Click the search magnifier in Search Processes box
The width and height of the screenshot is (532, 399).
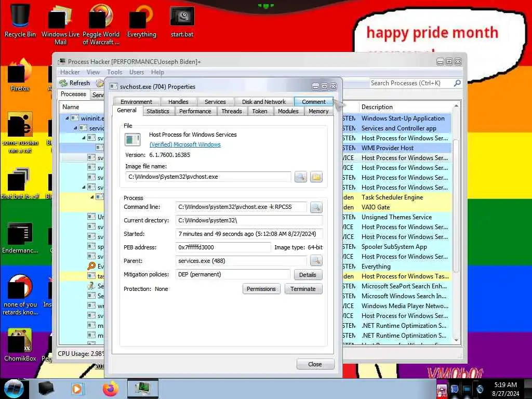457,83
